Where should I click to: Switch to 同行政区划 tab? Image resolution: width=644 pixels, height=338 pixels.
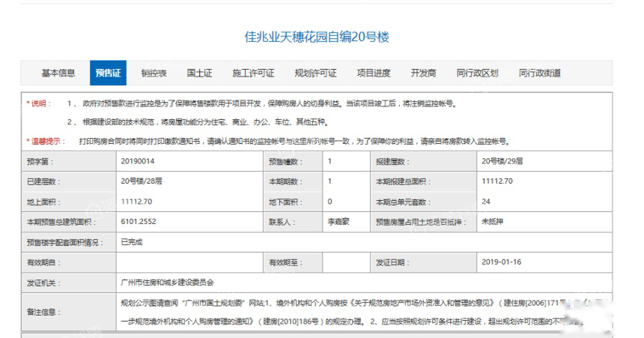[477, 73]
